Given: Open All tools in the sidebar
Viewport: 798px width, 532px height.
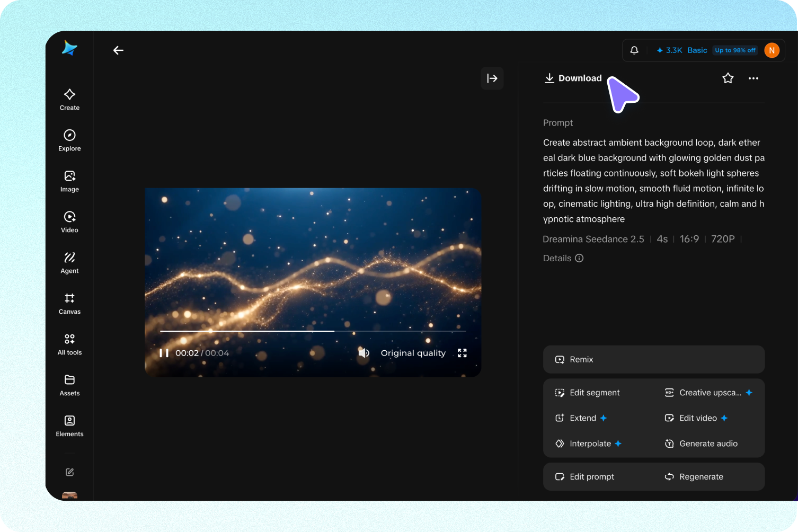Looking at the screenshot, I should pos(69,344).
